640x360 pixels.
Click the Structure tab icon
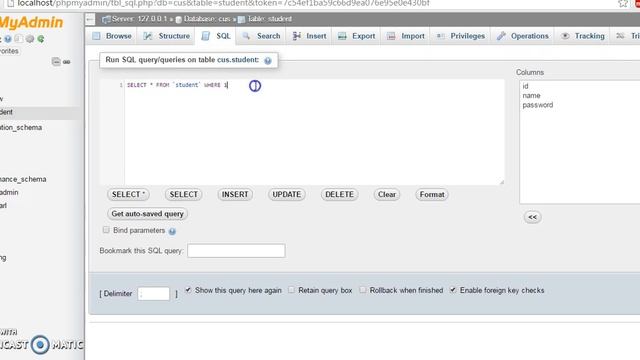click(147, 36)
